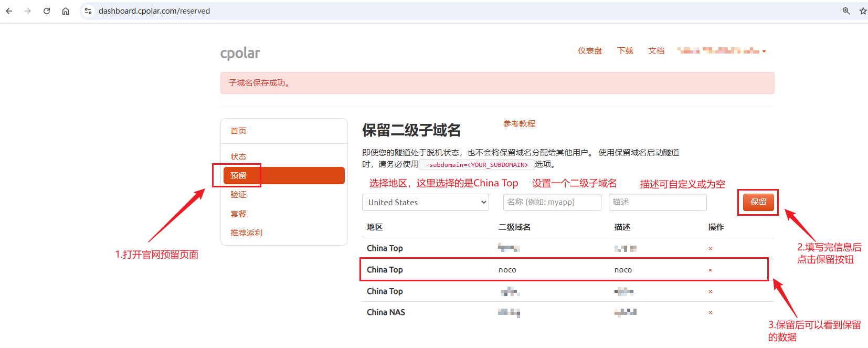This screenshot has width=868, height=348.
Task: Open the 仪表盘 dashboard nav item
Action: (x=590, y=51)
